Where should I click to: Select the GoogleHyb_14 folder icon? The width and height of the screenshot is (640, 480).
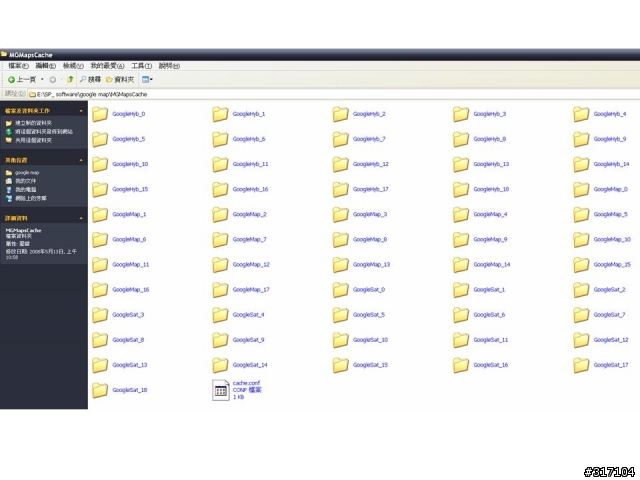tap(581, 164)
